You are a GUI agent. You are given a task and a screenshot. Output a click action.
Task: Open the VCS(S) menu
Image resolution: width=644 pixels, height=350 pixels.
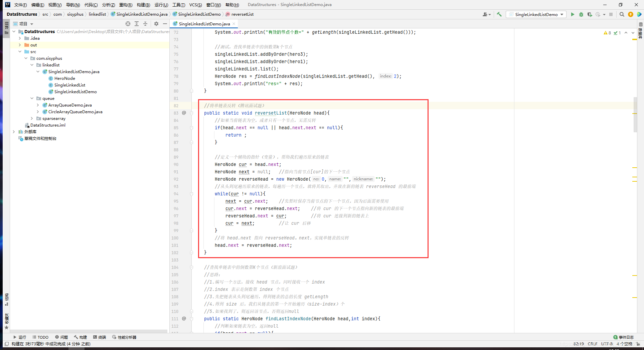(x=195, y=5)
